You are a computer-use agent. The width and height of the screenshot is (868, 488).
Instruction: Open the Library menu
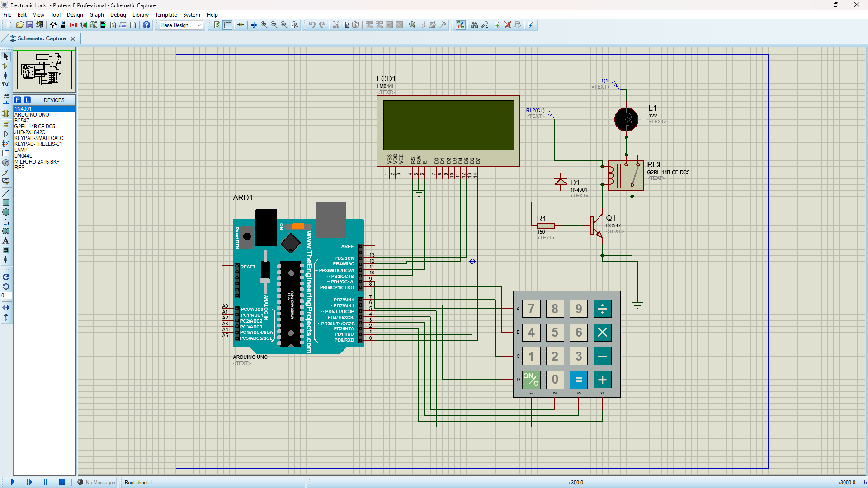tap(140, 14)
